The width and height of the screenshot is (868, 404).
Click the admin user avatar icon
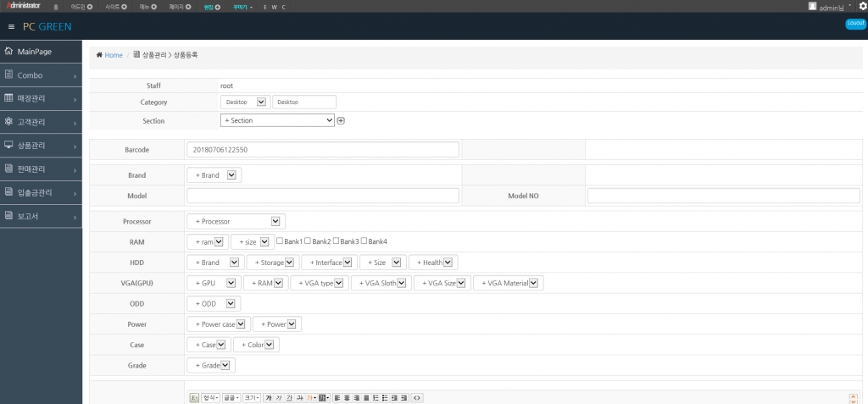click(x=812, y=6)
